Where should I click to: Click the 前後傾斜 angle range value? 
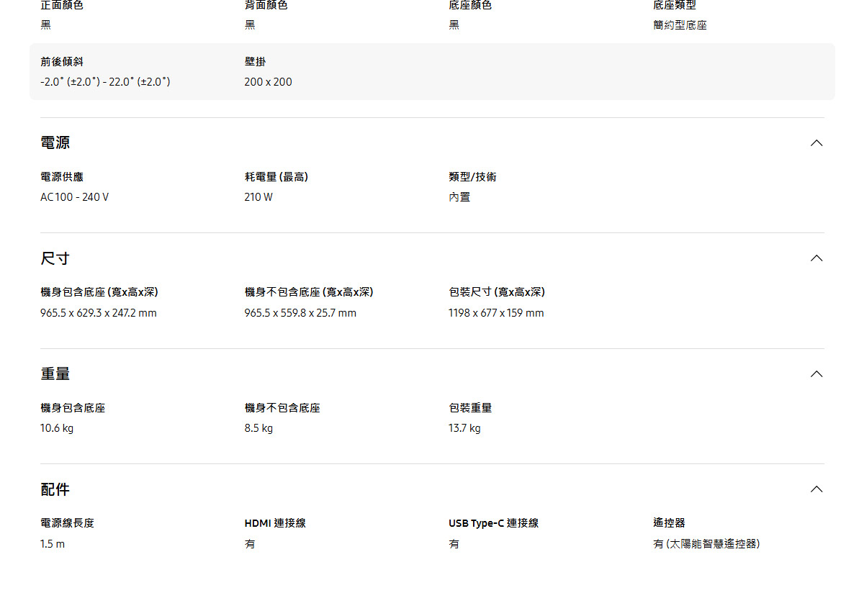click(105, 82)
